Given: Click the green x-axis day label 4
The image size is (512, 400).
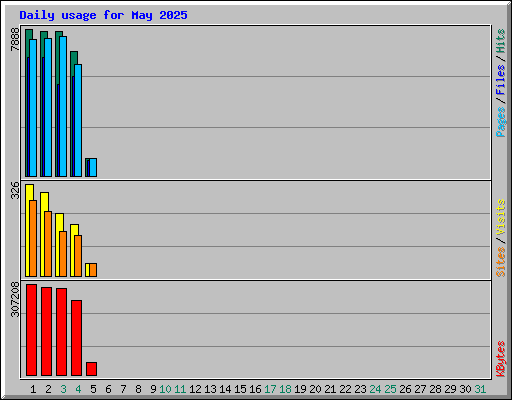Looking at the screenshot, I should click(x=78, y=389).
